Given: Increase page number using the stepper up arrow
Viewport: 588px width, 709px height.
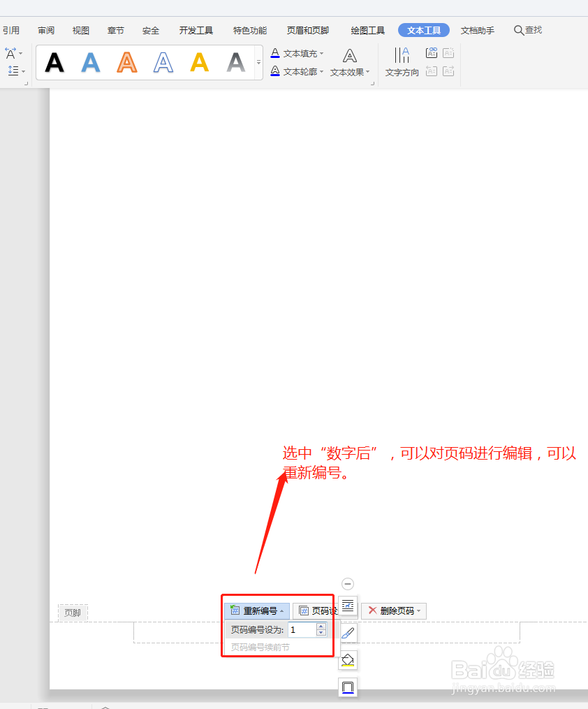Looking at the screenshot, I should 322,627.
